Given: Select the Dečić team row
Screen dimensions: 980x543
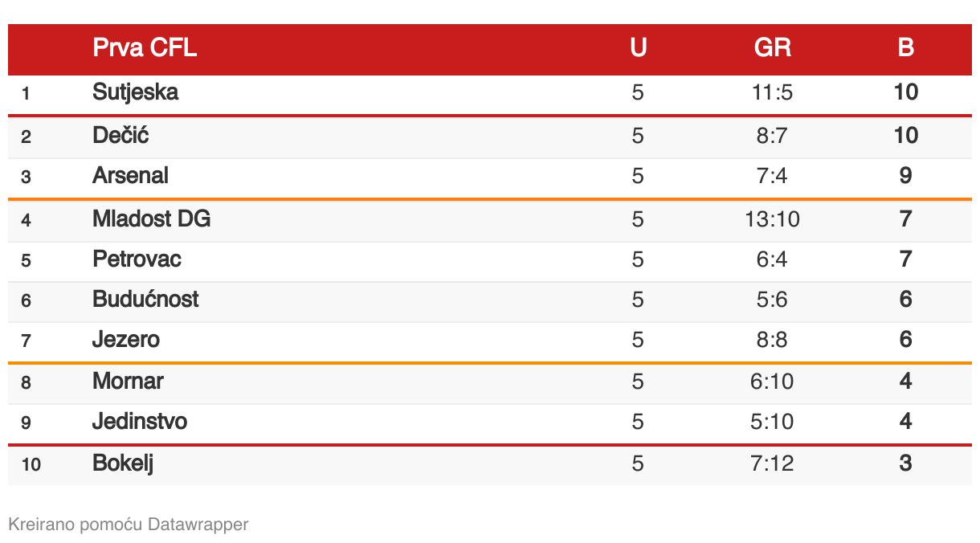Looking at the screenshot, I should (x=490, y=137).
